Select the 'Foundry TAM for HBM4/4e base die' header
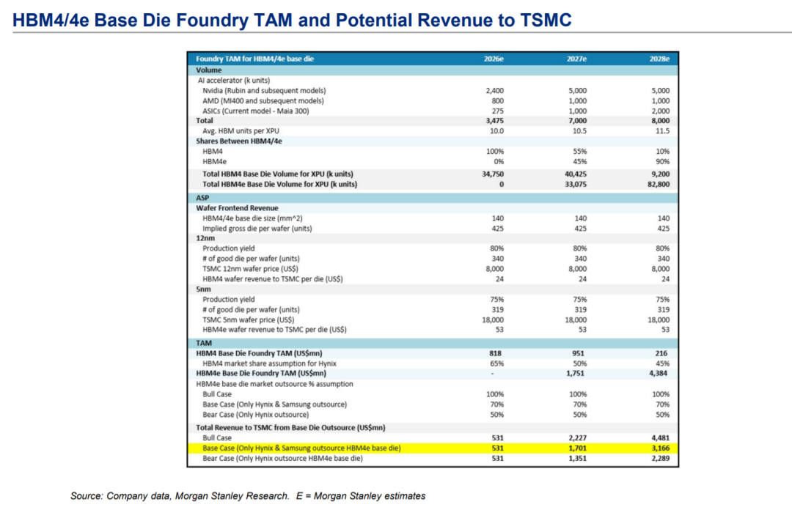The width and height of the screenshot is (792, 532). 254,59
